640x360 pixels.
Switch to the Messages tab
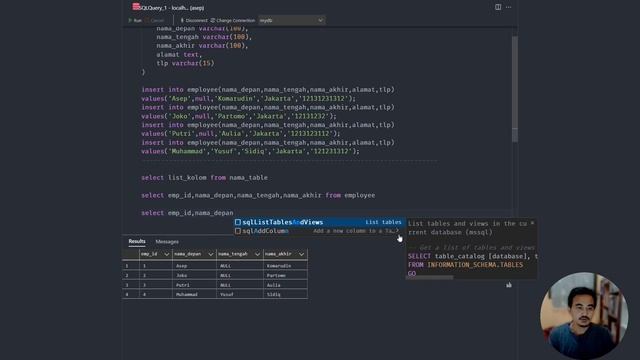coord(167,242)
